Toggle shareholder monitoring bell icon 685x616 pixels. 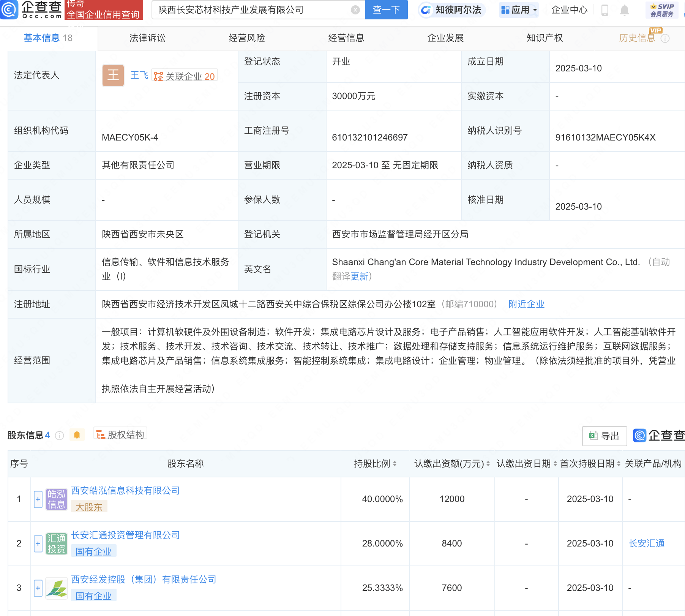click(x=77, y=435)
